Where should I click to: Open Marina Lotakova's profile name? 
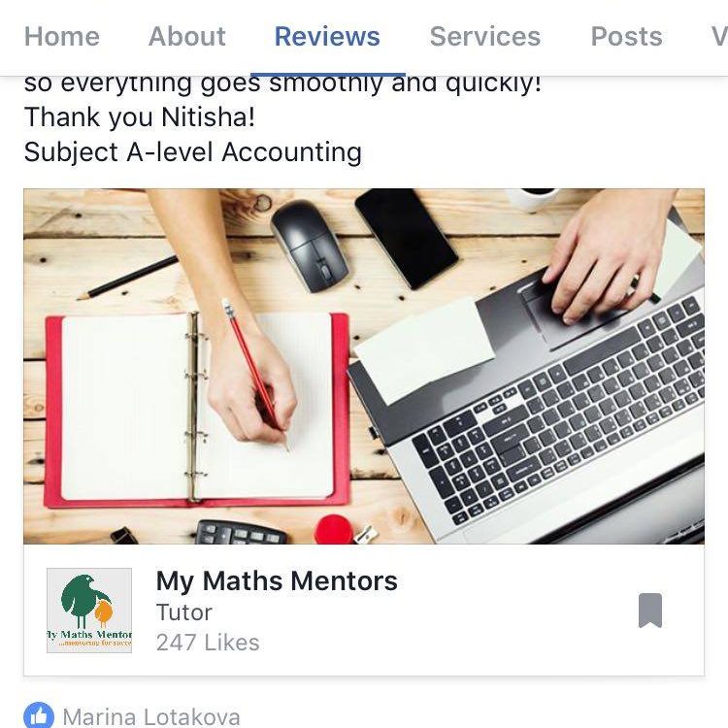point(151,717)
